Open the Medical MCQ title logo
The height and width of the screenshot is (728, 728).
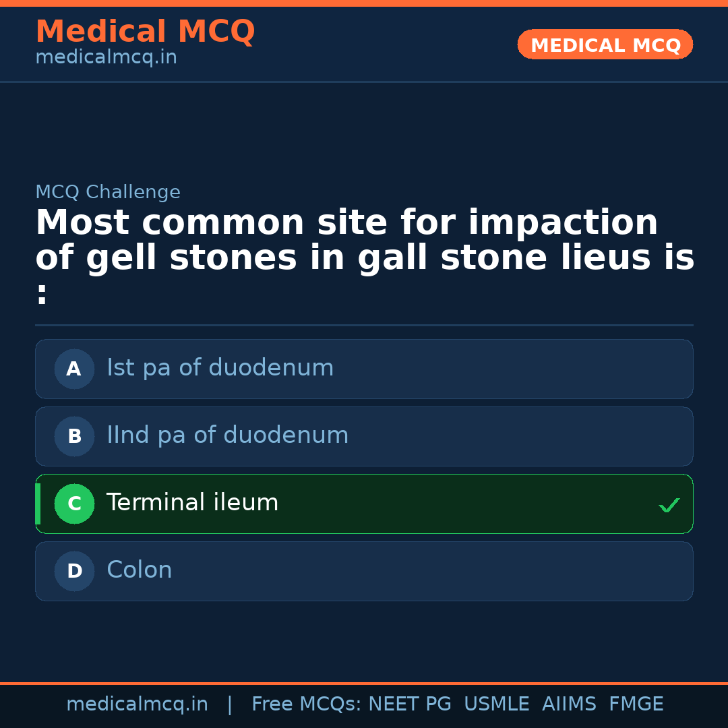pos(145,32)
